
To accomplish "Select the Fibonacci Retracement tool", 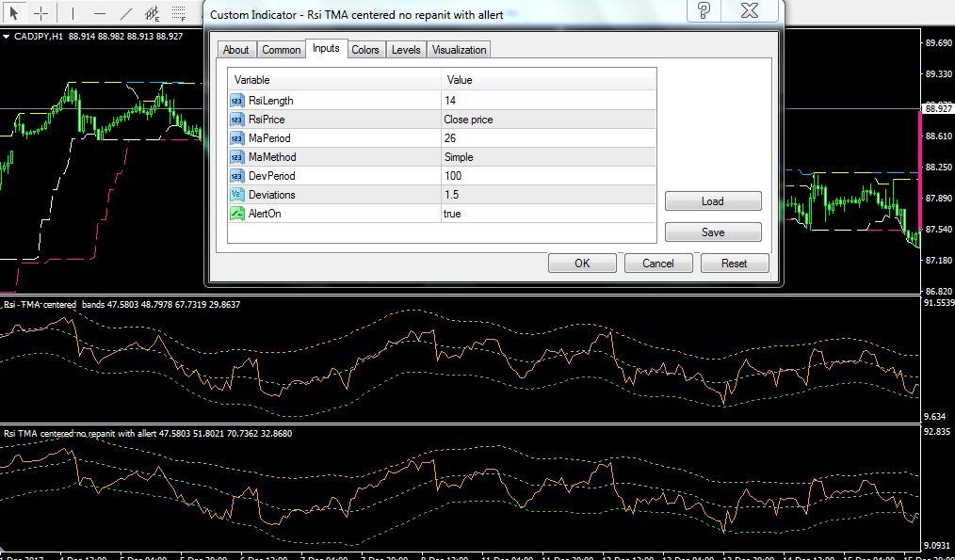I will [x=179, y=12].
